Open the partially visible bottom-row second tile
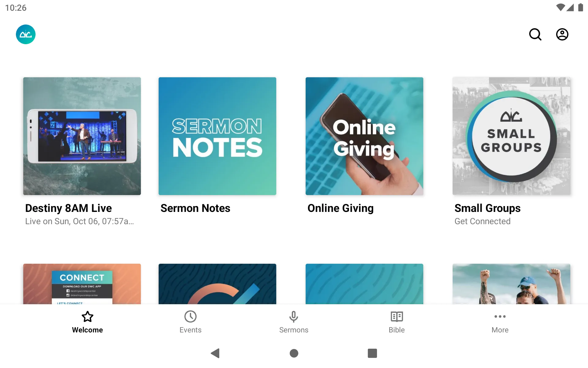 217,283
